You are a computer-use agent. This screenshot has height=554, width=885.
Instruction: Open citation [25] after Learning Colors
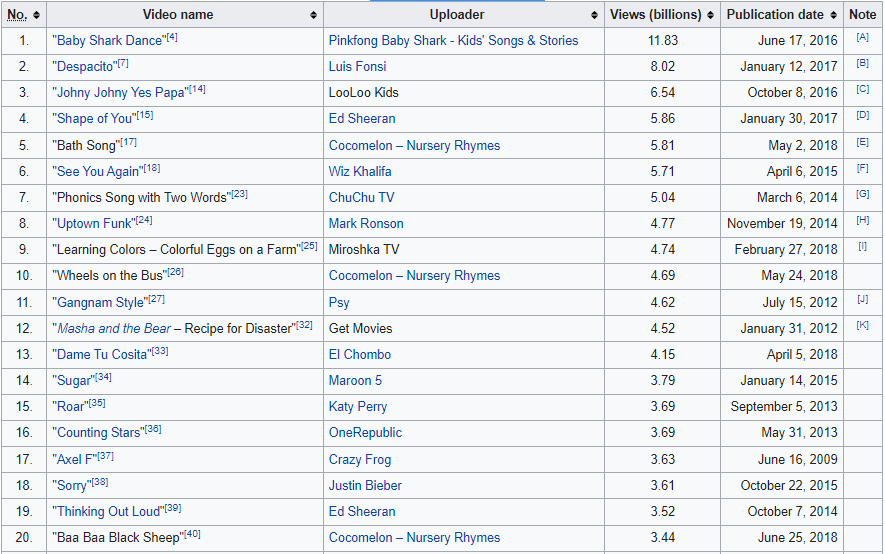(x=309, y=246)
